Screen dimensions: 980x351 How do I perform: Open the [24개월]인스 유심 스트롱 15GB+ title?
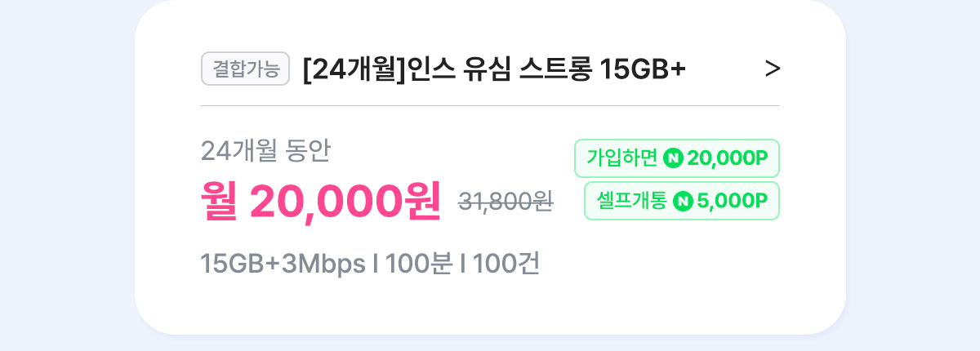click(493, 70)
